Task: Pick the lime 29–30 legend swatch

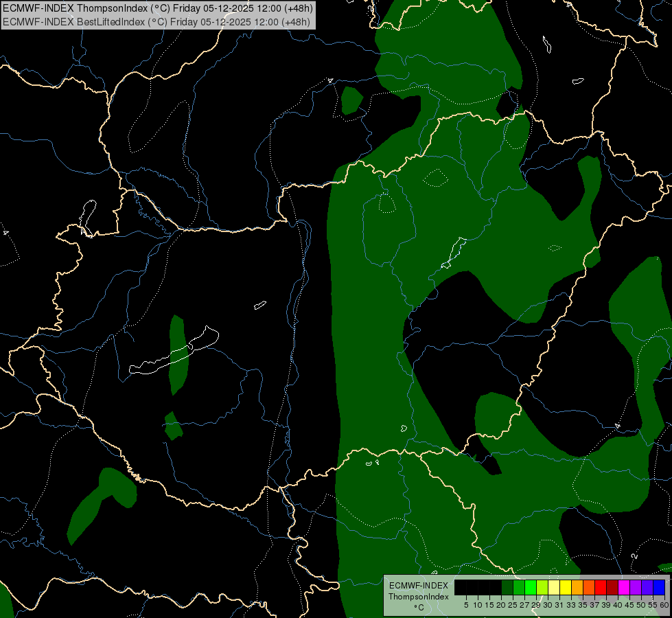Action: [542, 587]
